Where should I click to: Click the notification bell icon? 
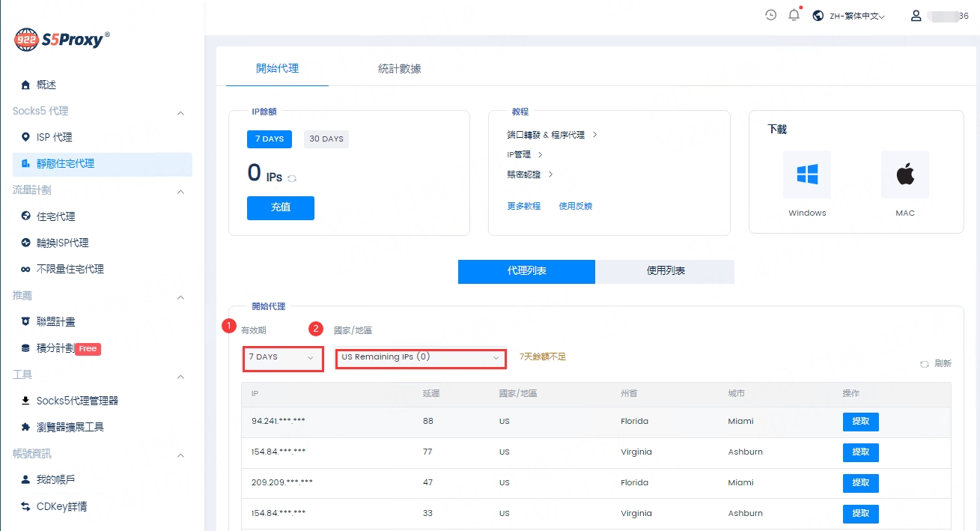(x=794, y=15)
